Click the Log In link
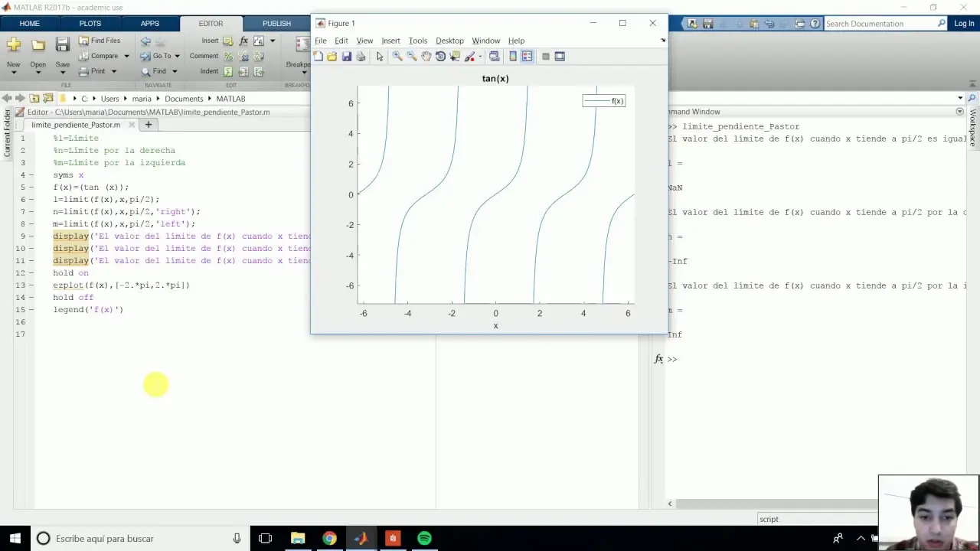This screenshot has width=980, height=551. 964,23
